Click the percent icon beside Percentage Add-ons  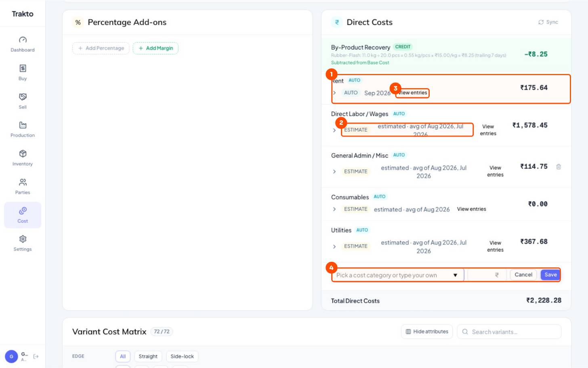(x=78, y=22)
